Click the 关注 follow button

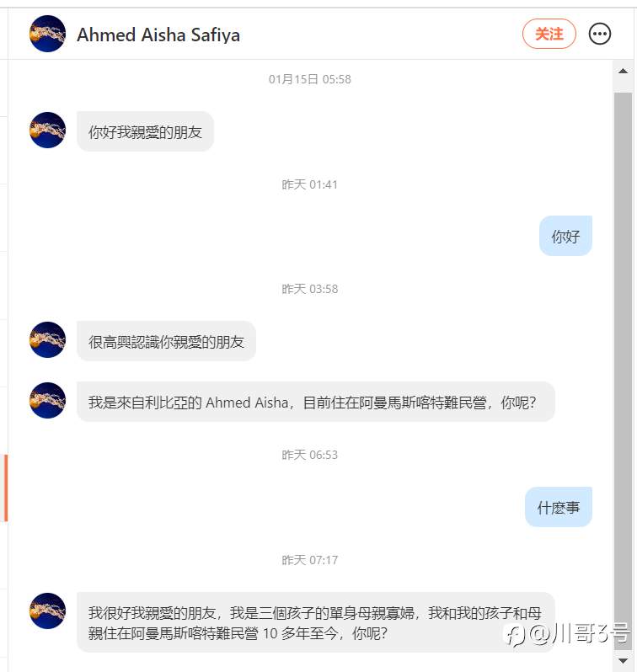549,34
